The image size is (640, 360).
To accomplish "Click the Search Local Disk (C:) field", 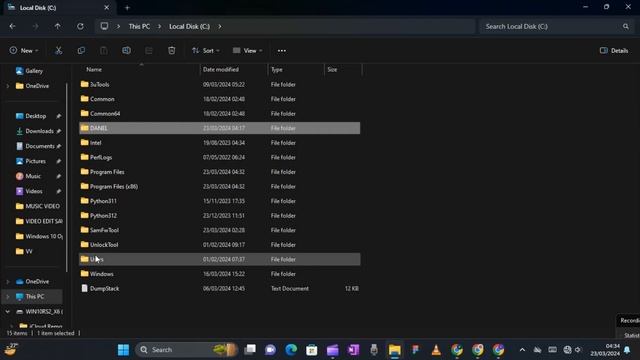I will [x=557, y=27].
